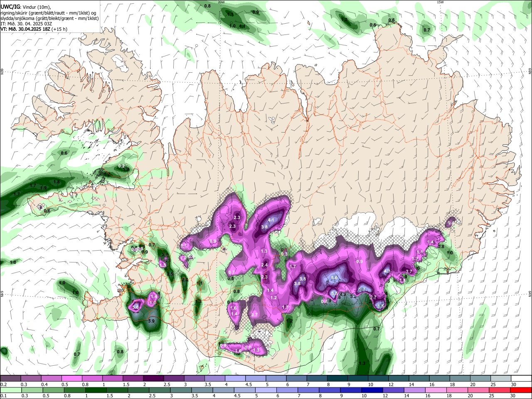The width and height of the screenshot is (532, 399).
Task: Click the darkest purple 2 legend swatch
Action: point(153,378)
